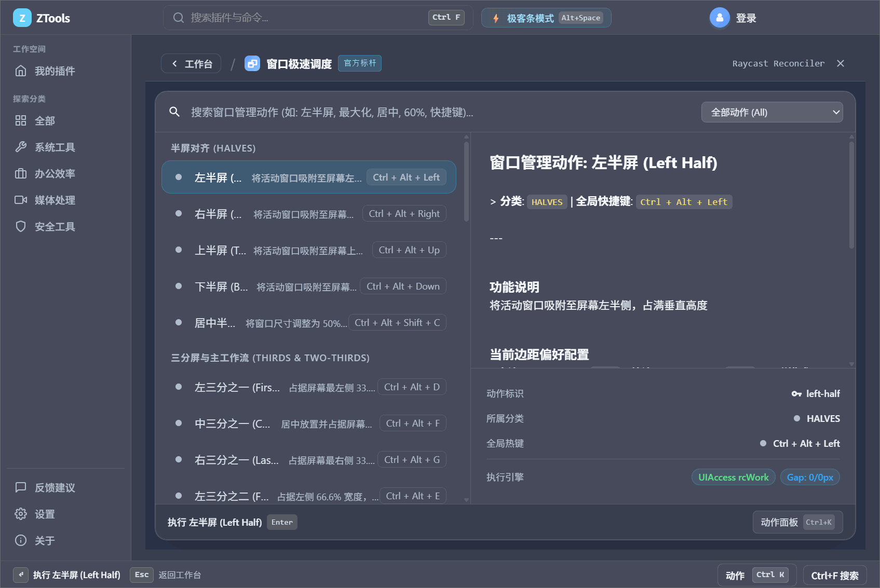The width and height of the screenshot is (880, 588).
Task: Open 动作面板 Ctrl+K button
Action: [x=797, y=522]
